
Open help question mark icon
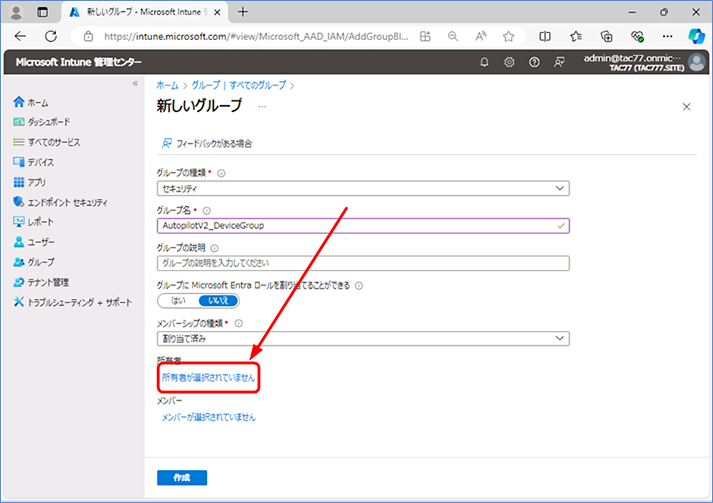pos(534,62)
